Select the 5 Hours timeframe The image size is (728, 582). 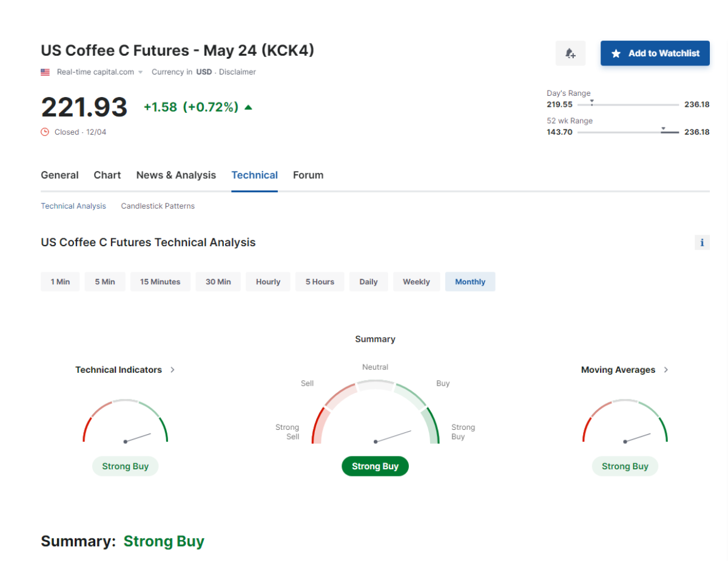(320, 282)
